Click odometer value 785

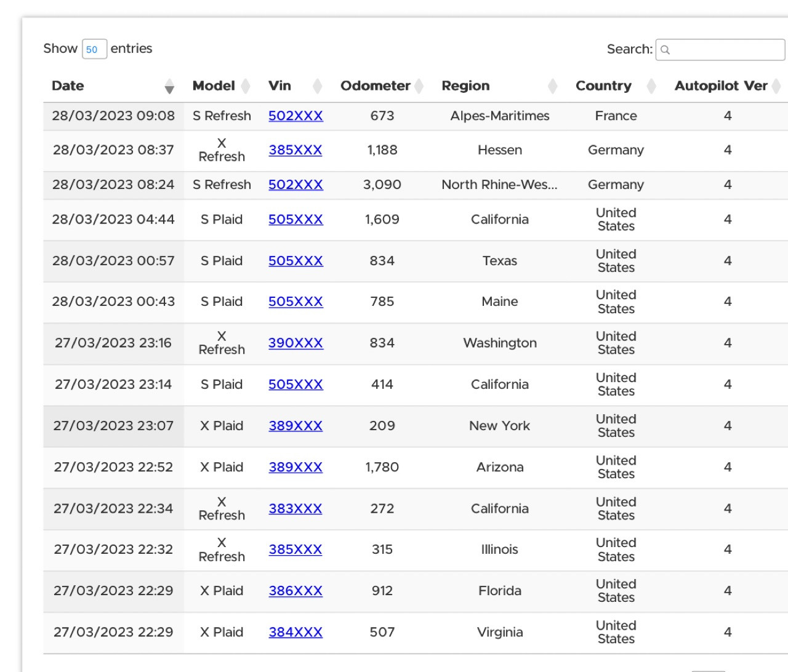point(382,302)
